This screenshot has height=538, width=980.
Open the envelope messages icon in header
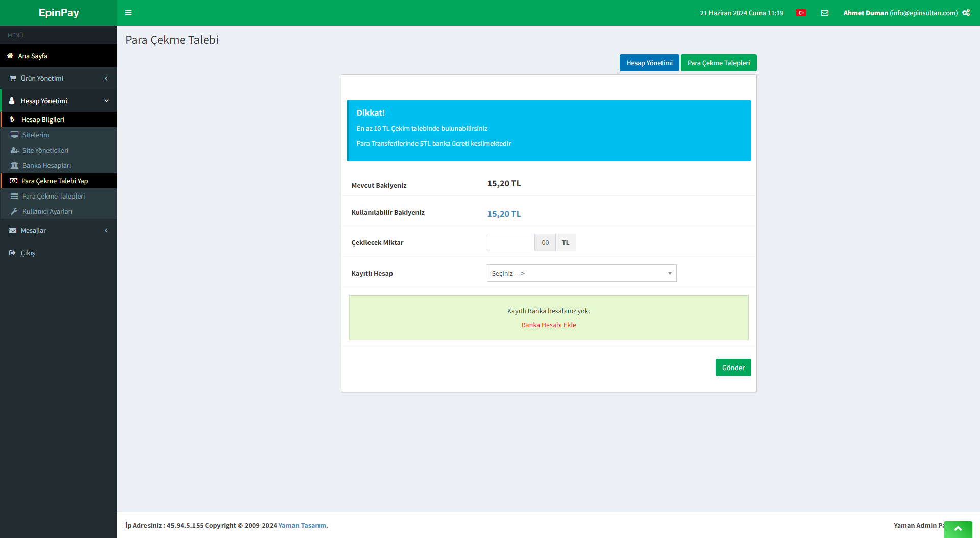pos(824,13)
